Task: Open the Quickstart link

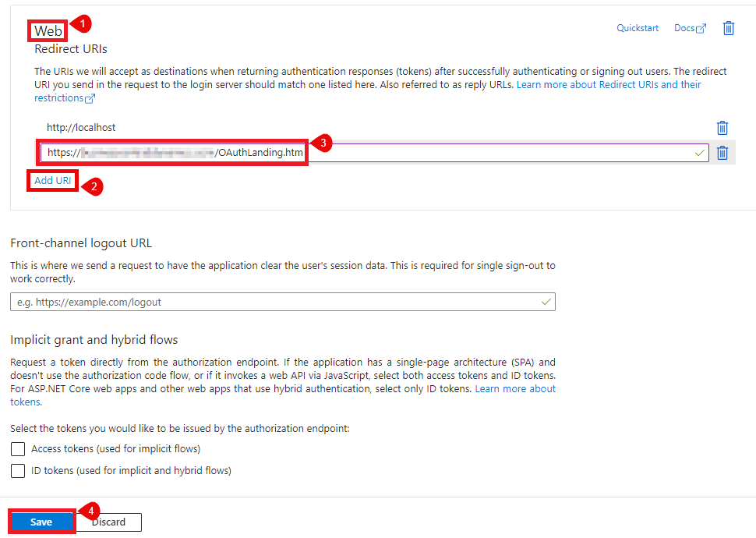Action: pos(638,28)
